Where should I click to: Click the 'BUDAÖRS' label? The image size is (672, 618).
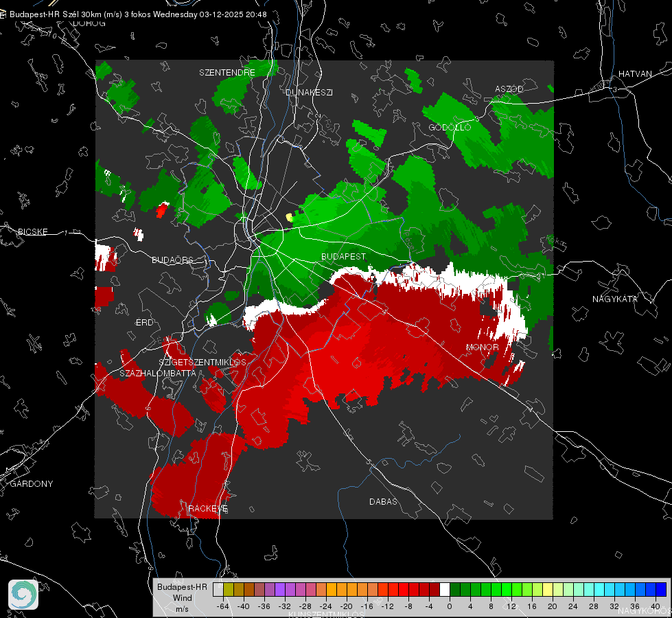(x=172, y=260)
